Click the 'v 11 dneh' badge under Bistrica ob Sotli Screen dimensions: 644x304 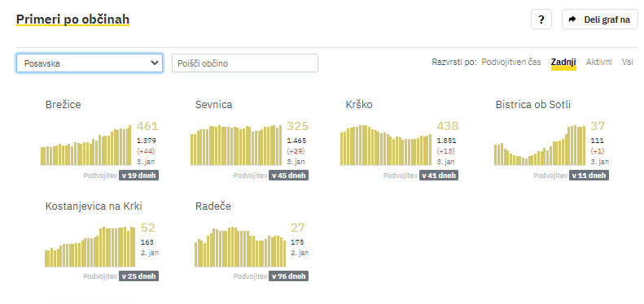click(x=589, y=176)
